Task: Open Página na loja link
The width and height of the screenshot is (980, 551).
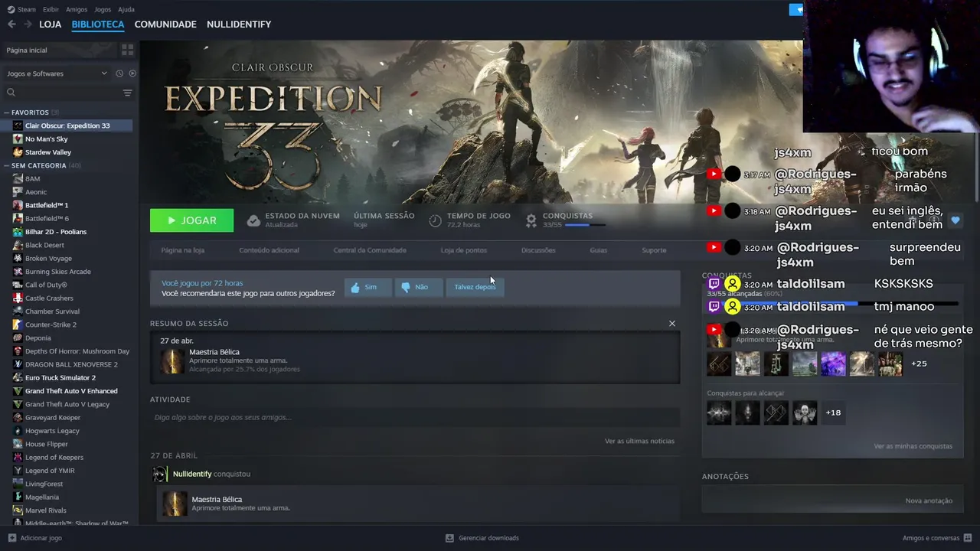Action: (x=182, y=250)
